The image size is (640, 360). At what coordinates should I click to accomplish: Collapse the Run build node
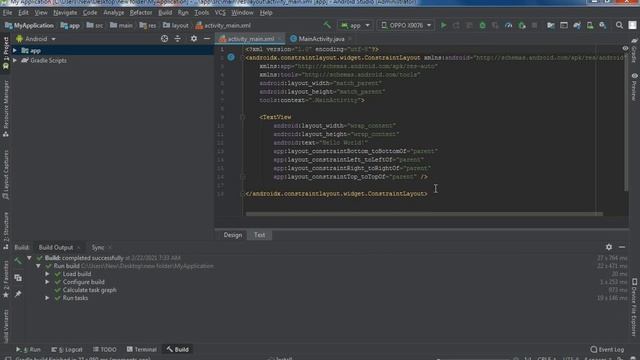[x=38, y=266]
